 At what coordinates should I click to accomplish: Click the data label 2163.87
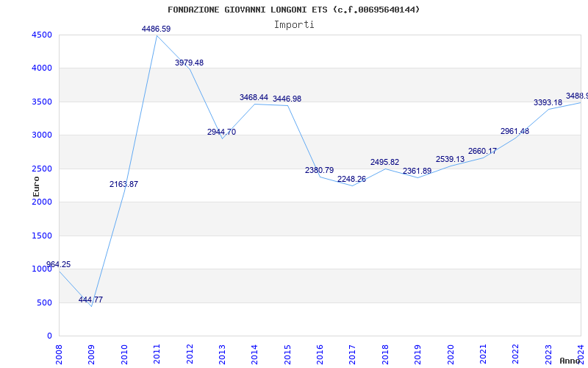(x=123, y=185)
